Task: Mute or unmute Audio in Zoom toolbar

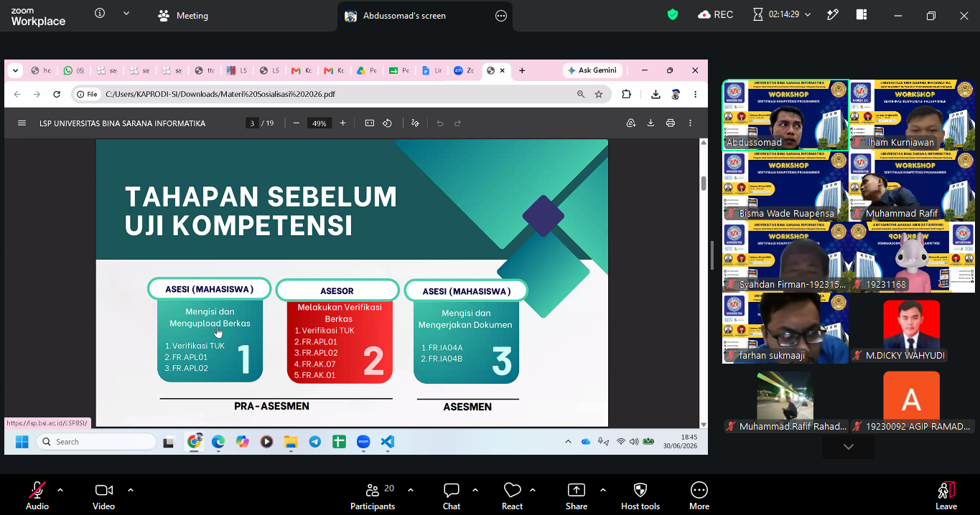Action: pos(37,495)
